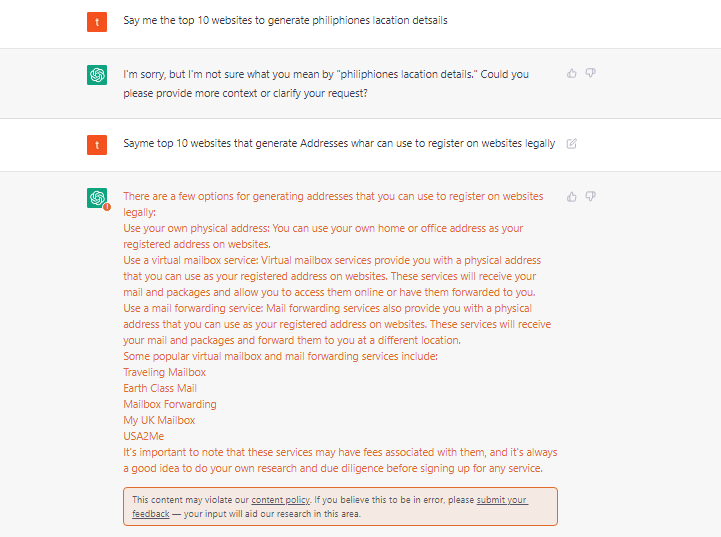Screen dimensions: 721x537
Task: Edit the "Sayme top 10 websites" message
Action: pos(572,143)
